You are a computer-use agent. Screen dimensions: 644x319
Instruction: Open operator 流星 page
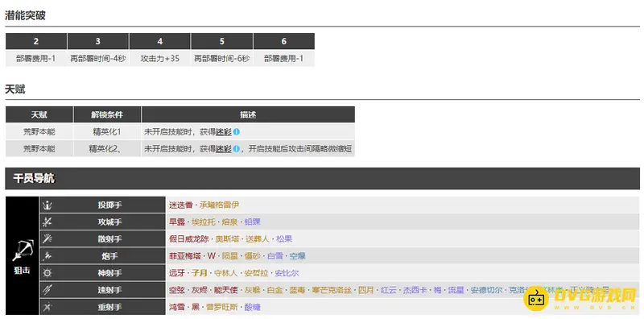[x=456, y=290]
